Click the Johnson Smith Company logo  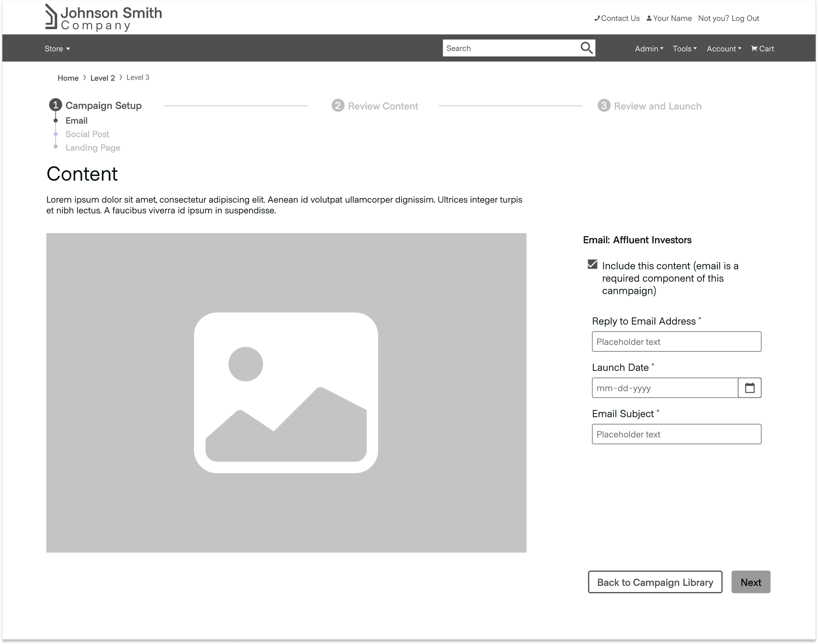103,18
